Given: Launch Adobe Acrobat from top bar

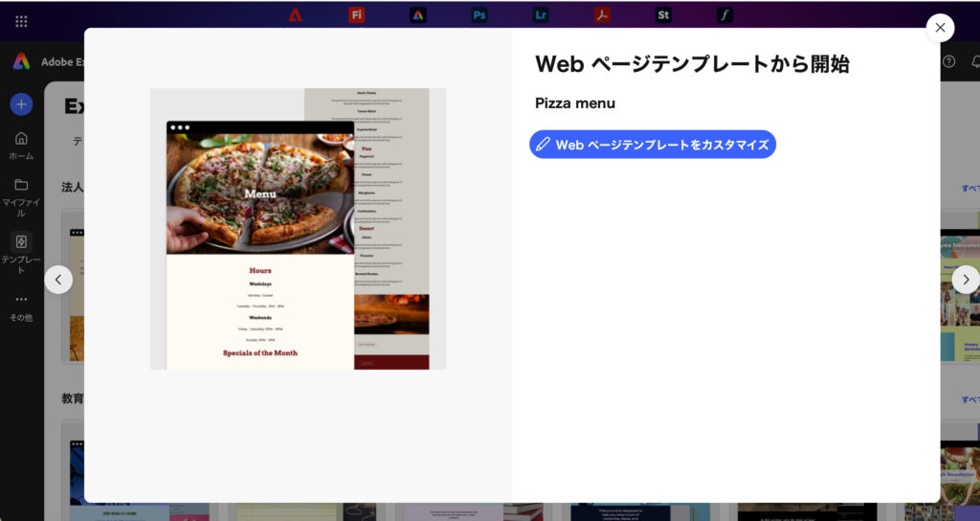Looking at the screenshot, I should (602, 15).
